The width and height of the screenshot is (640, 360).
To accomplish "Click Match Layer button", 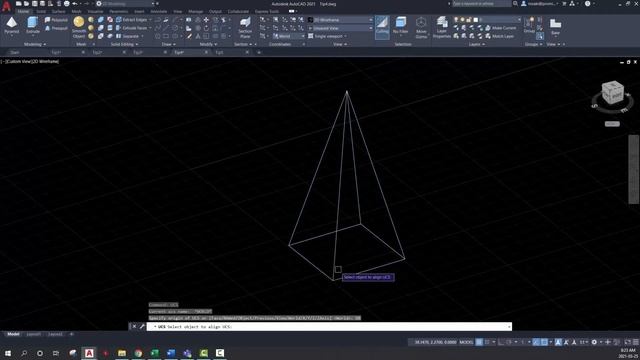I will coord(500,36).
